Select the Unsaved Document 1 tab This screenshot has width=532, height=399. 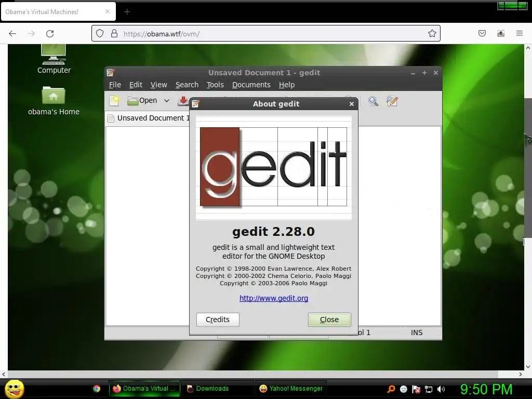pyautogui.click(x=148, y=118)
